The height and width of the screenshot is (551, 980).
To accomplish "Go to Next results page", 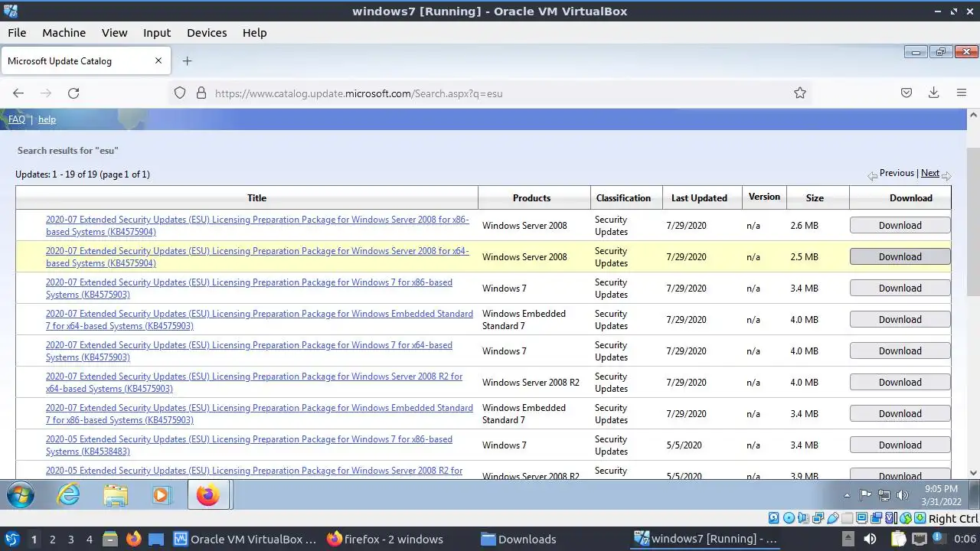I will (929, 173).
